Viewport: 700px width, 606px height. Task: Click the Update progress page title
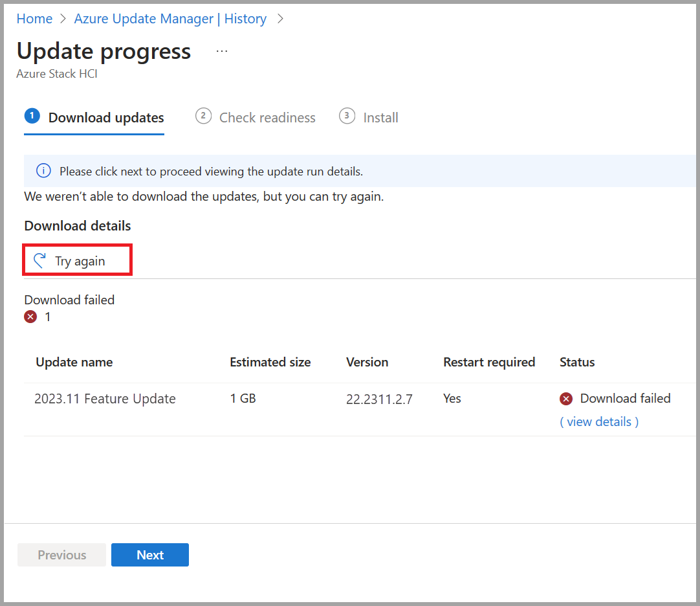coord(104,51)
